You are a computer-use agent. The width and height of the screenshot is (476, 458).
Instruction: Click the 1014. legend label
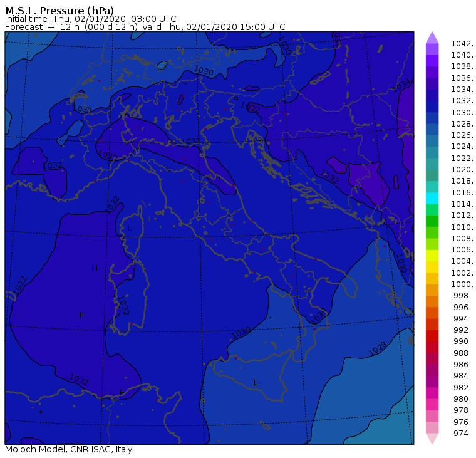[462, 204]
